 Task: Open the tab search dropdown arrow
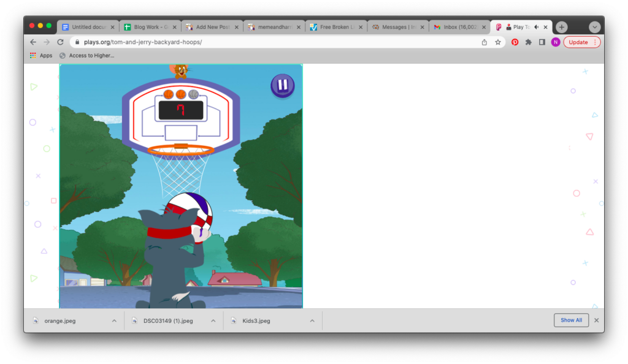coord(595,27)
